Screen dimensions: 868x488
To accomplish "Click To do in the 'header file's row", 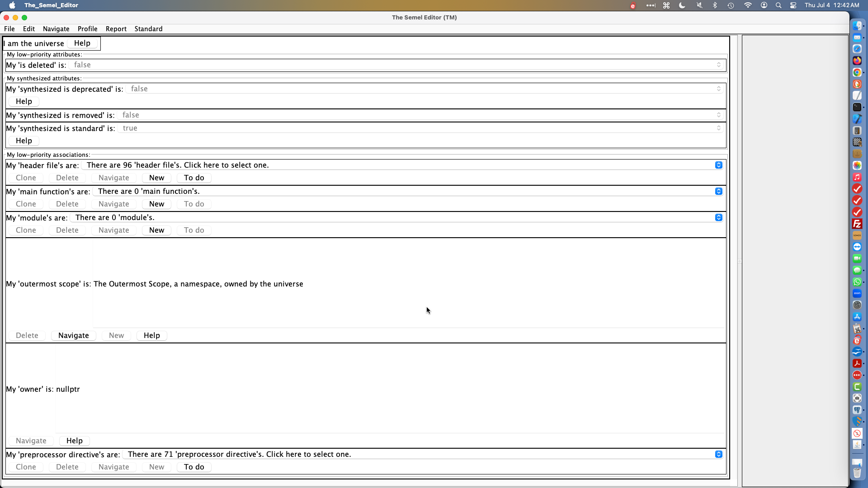I will [194, 178].
